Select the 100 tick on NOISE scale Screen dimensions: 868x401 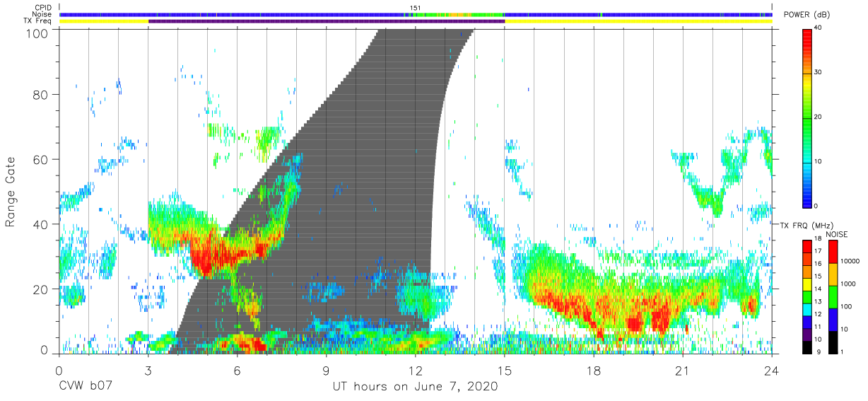pyautogui.click(x=845, y=306)
